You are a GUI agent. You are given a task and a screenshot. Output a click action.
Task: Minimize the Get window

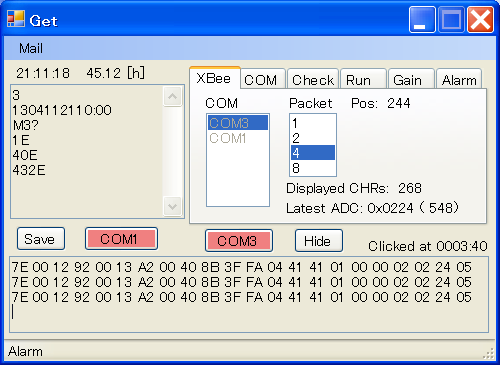[x=422, y=20]
